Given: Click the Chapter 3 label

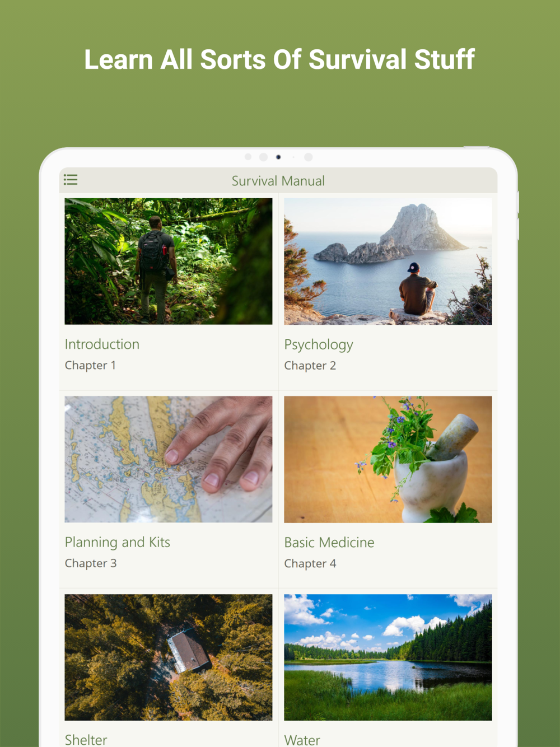Looking at the screenshot, I should click(x=91, y=563).
